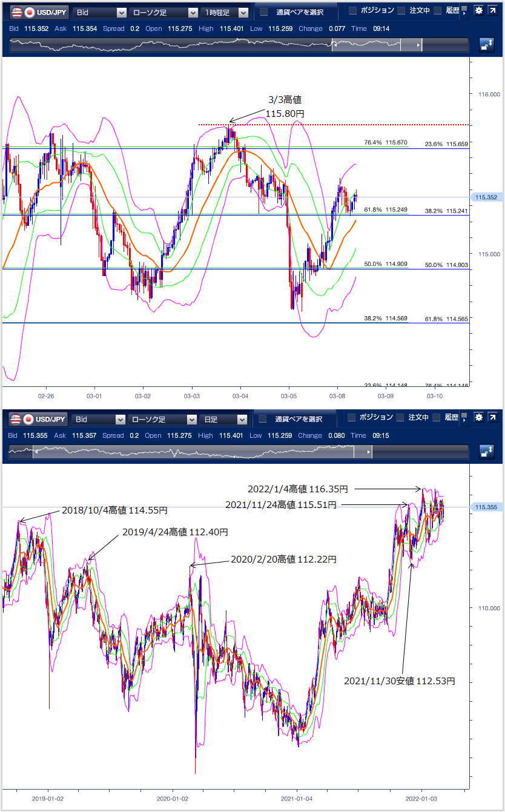Image resolution: width=505 pixels, height=812 pixels.
Task: Click left handle of bottom chart range slider
Action: [33, 452]
